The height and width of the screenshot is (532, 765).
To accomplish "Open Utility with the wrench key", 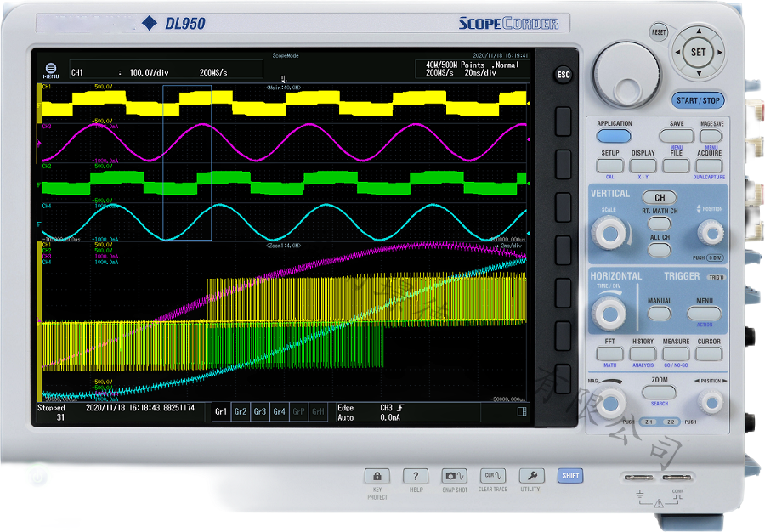I will coord(531,476).
